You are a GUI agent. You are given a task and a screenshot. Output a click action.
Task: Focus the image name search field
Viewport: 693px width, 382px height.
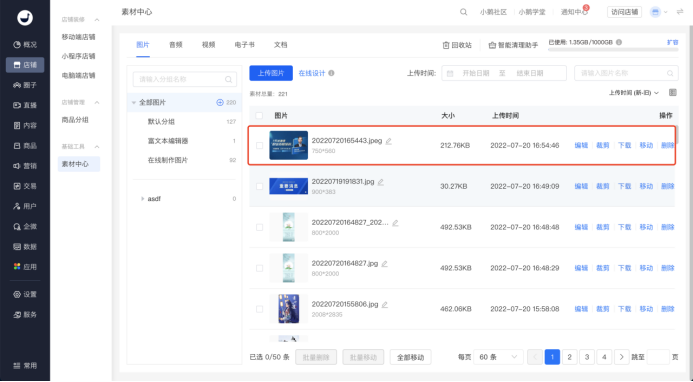(626, 73)
